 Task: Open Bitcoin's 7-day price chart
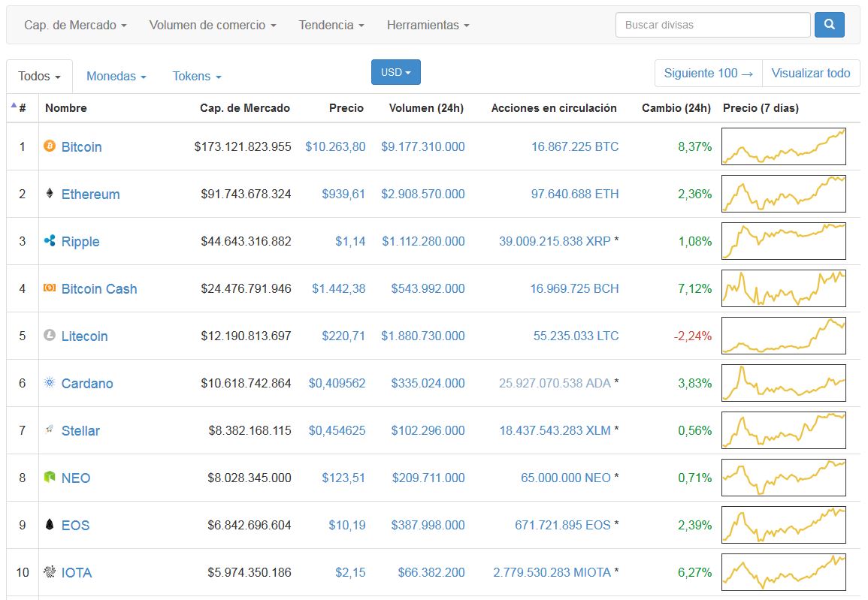784,146
